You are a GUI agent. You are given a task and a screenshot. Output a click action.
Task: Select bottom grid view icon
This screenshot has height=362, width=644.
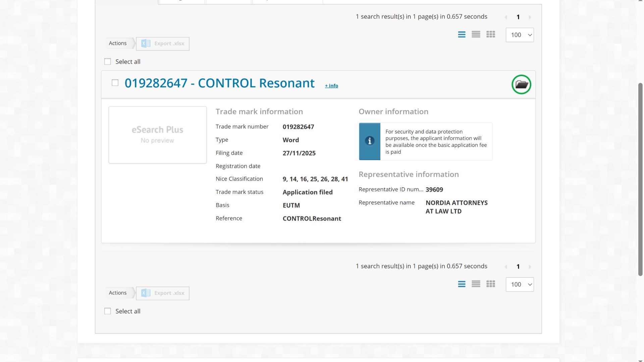pyautogui.click(x=490, y=284)
